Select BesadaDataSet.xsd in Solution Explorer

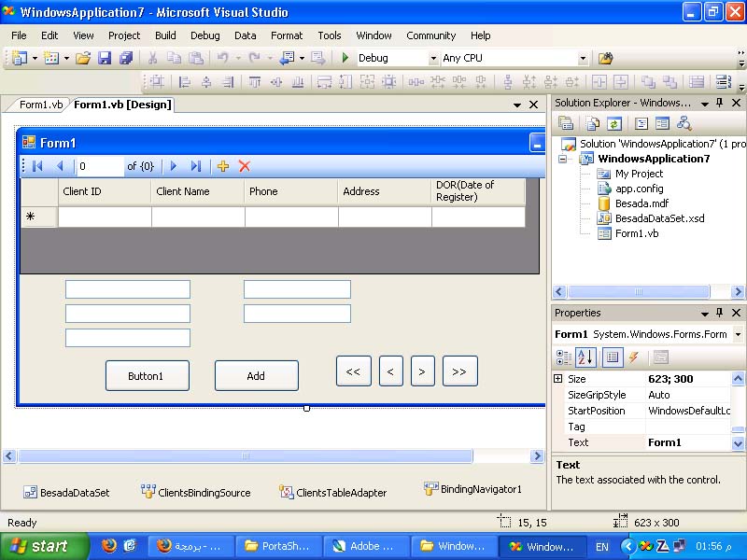coord(659,218)
